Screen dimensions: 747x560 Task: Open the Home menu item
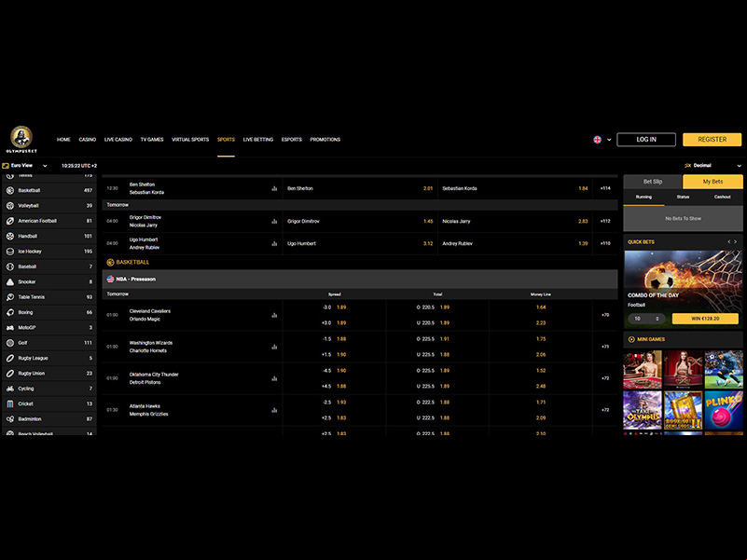click(63, 140)
